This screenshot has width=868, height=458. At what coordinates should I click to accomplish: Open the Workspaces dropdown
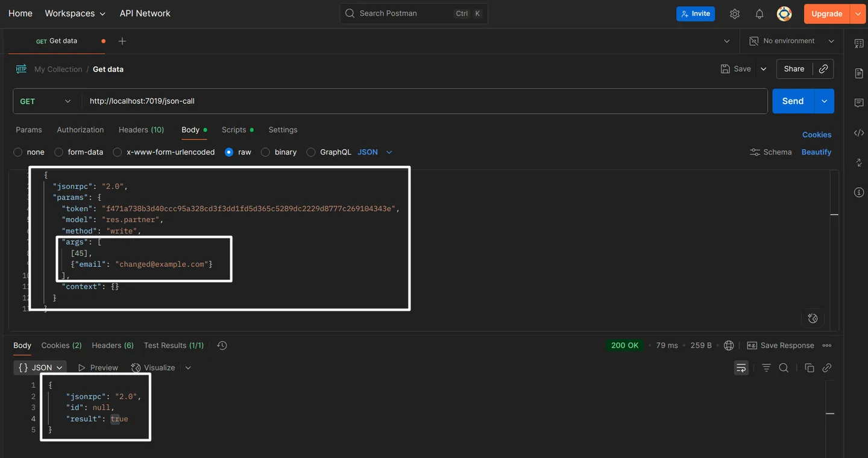coord(75,13)
